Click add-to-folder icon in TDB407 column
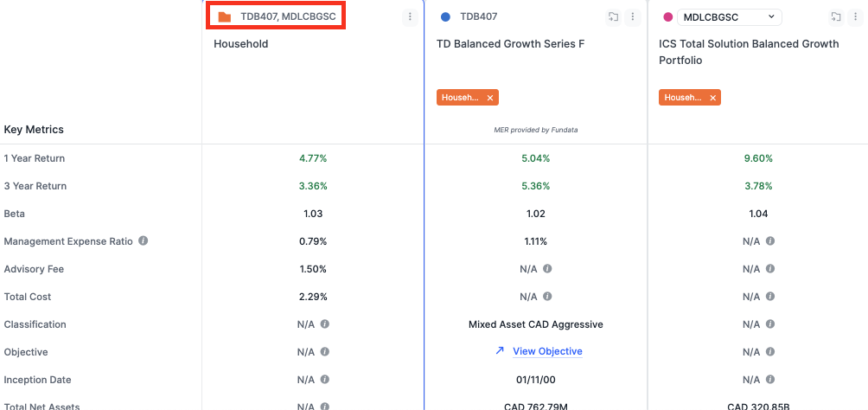The image size is (868, 410). (x=613, y=17)
